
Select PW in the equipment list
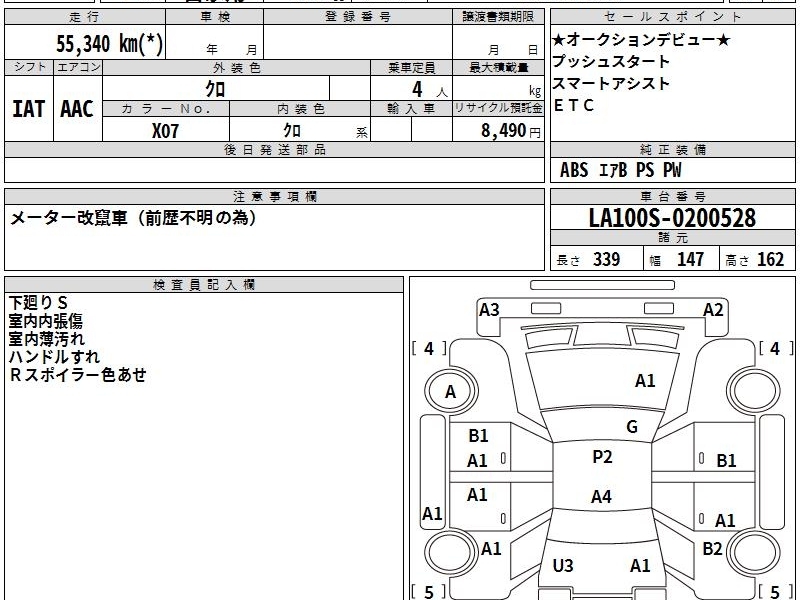672,170
